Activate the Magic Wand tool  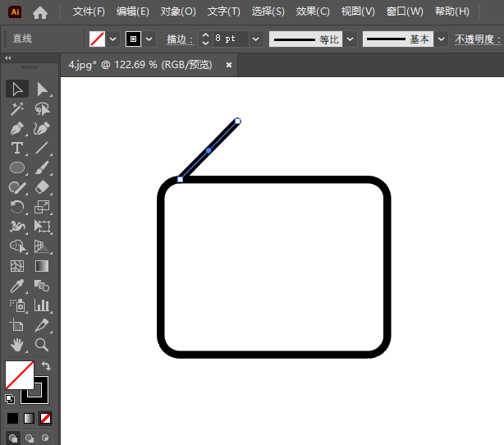(17, 109)
